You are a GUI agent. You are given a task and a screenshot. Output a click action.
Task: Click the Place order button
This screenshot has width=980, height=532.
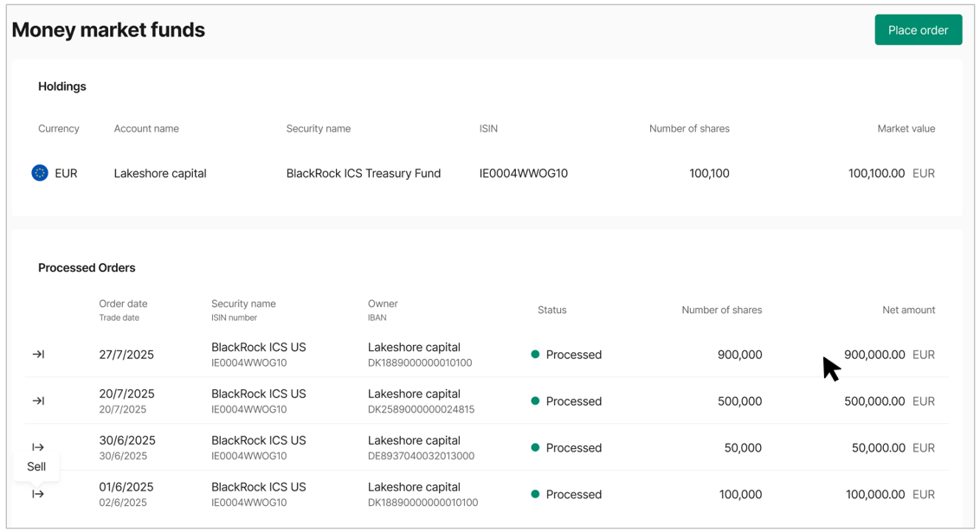pos(919,30)
